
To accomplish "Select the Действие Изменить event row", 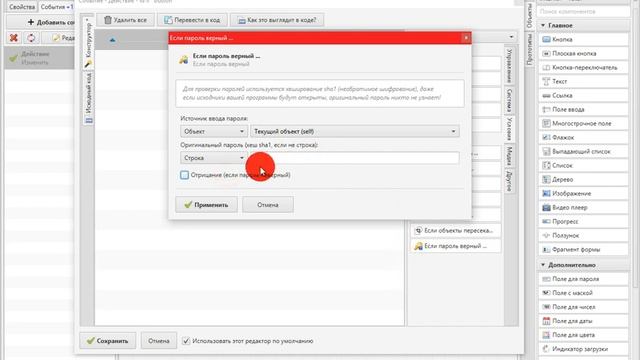I will tap(39, 58).
